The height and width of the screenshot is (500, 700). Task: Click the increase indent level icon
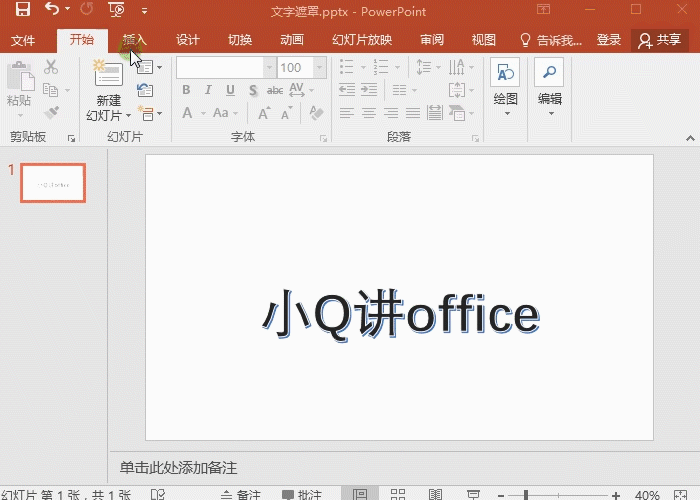point(369,90)
